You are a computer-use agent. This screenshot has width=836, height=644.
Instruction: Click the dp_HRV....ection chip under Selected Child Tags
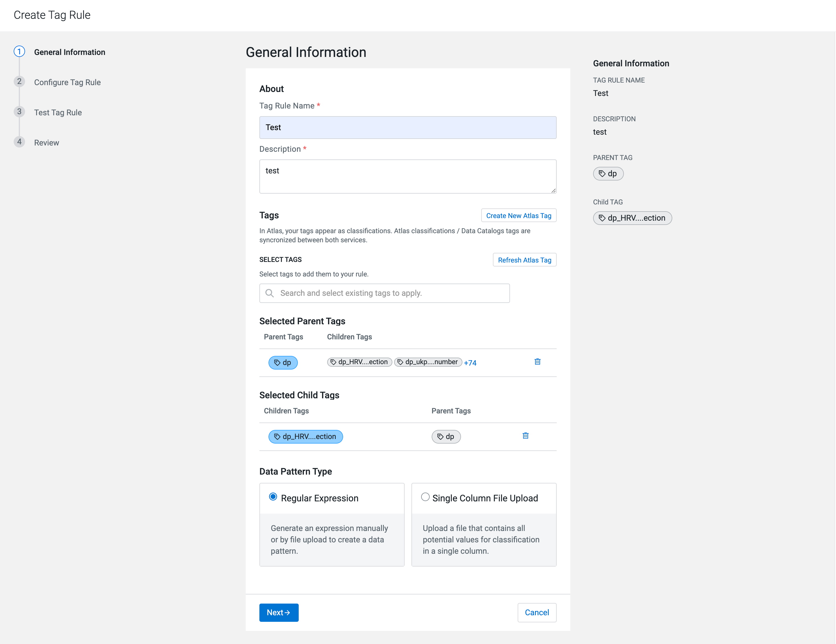pyautogui.click(x=305, y=436)
